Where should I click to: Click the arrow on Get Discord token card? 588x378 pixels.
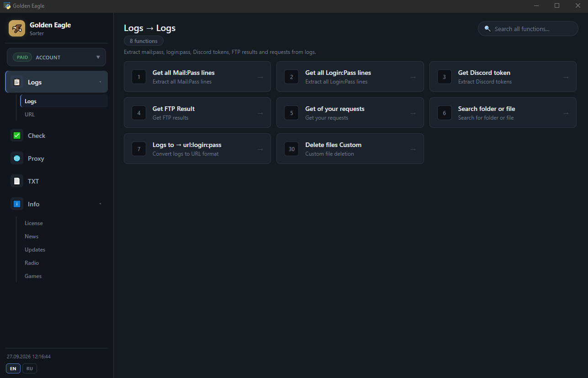(566, 77)
